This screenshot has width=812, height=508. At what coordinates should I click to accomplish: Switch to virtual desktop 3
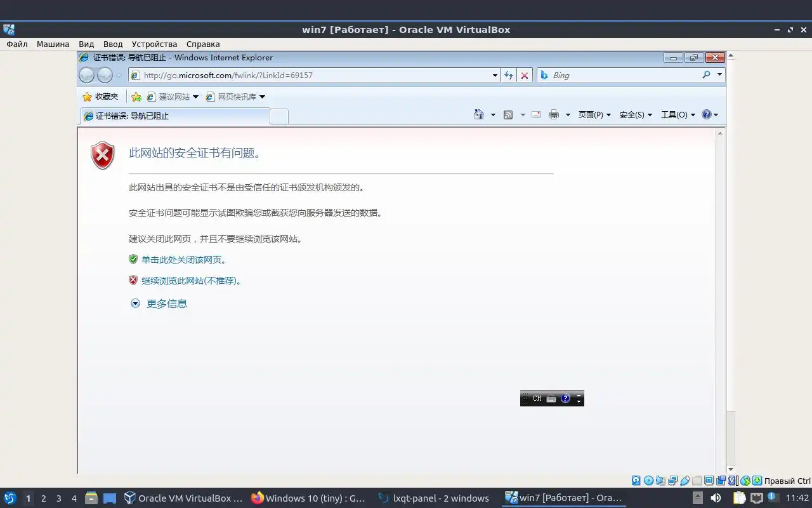[x=58, y=498]
